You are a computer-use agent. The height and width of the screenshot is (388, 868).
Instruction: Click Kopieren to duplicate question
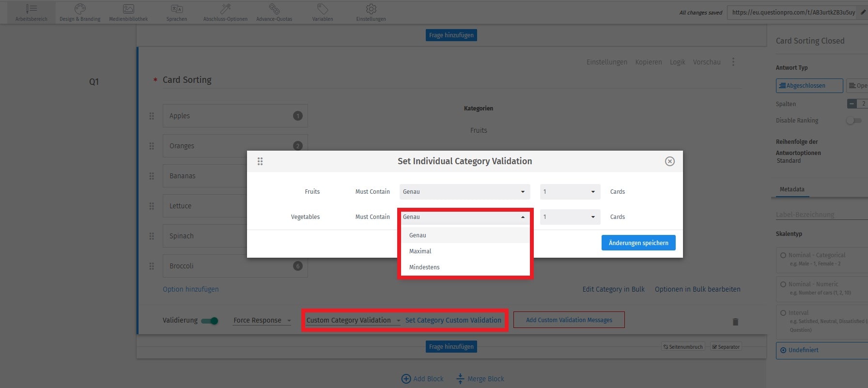[x=649, y=62]
